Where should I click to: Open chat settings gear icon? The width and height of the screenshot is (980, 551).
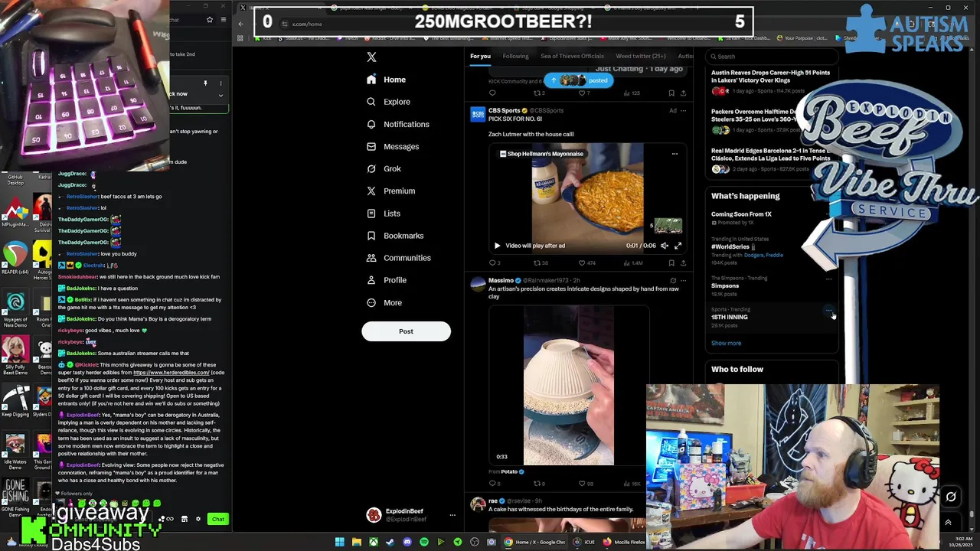click(198, 520)
